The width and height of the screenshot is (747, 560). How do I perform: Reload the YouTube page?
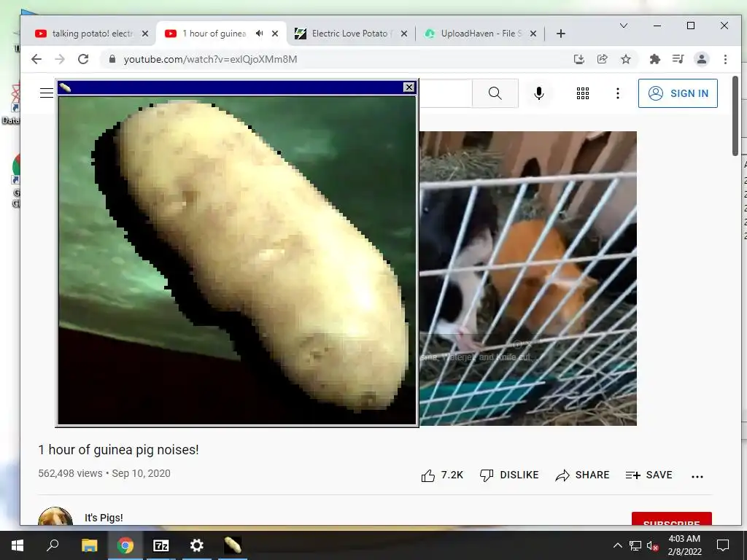[x=83, y=59]
